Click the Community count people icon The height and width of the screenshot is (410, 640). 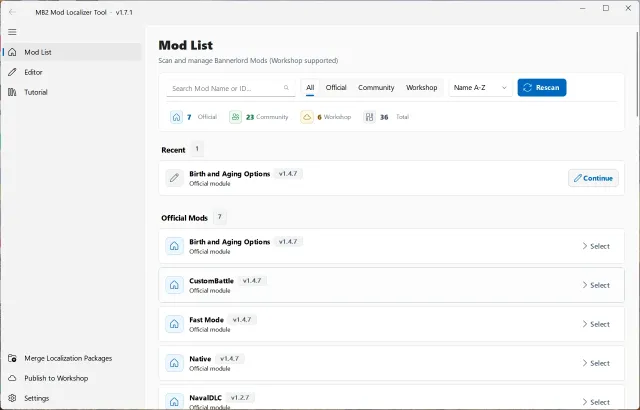coord(236,117)
